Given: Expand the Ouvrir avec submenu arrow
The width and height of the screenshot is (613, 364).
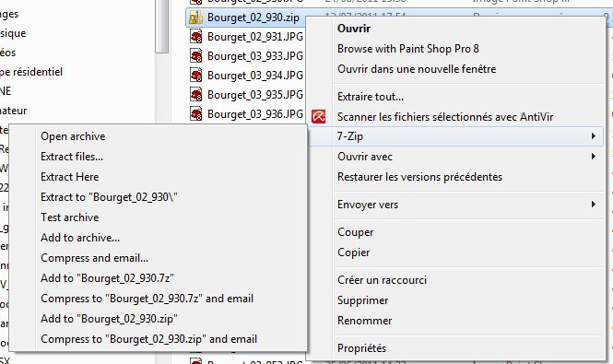Looking at the screenshot, I should pos(594,157).
